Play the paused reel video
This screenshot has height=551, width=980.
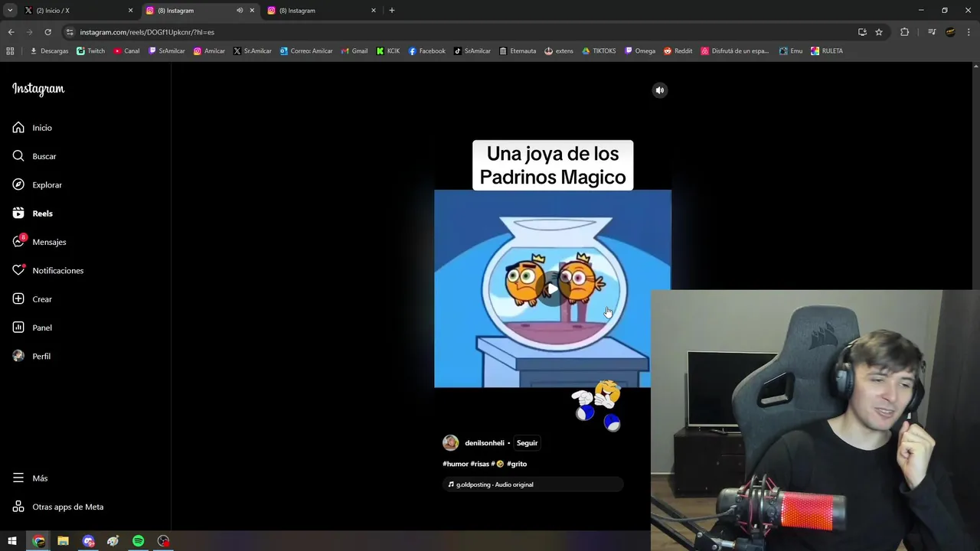[x=552, y=289]
